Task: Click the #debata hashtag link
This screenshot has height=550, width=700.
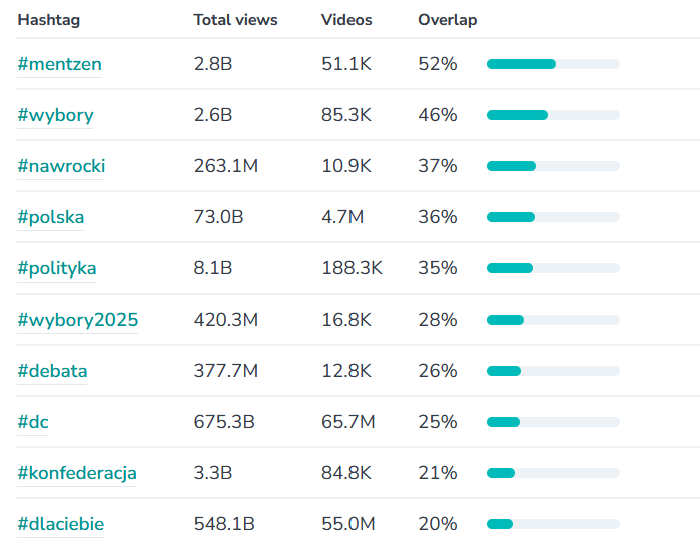Action: coord(53,371)
